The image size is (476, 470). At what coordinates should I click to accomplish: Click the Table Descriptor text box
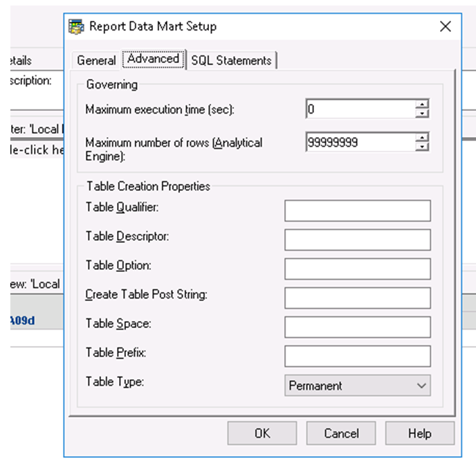click(358, 239)
